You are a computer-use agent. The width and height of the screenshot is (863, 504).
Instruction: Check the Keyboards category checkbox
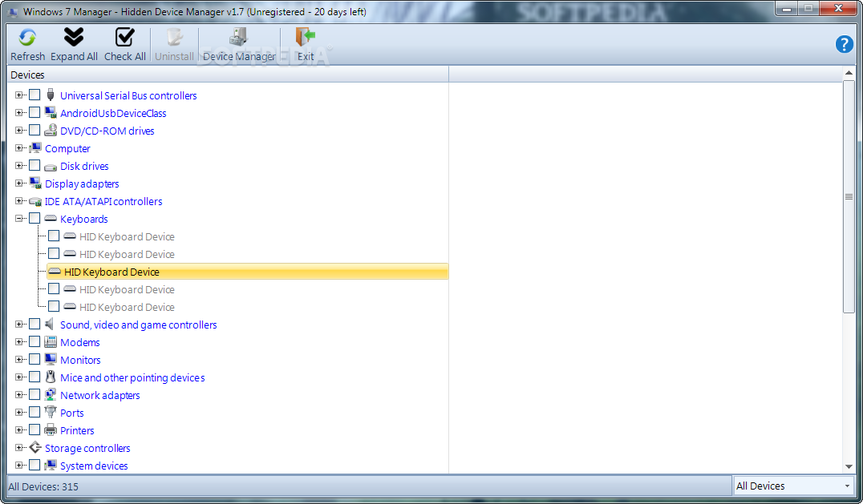pyautogui.click(x=34, y=218)
